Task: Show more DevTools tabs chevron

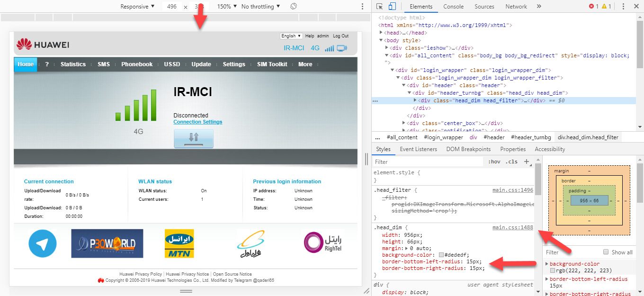Action: (539, 7)
